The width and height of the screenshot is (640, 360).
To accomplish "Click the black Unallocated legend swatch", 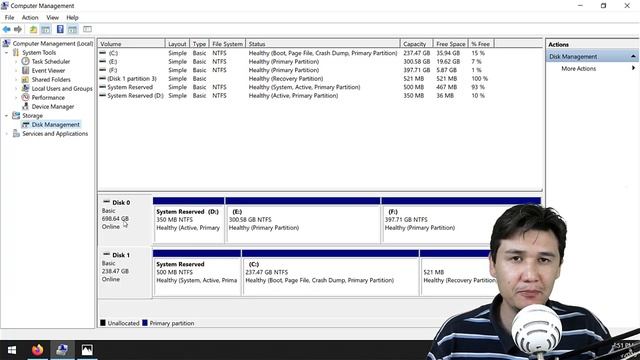I will (103, 323).
